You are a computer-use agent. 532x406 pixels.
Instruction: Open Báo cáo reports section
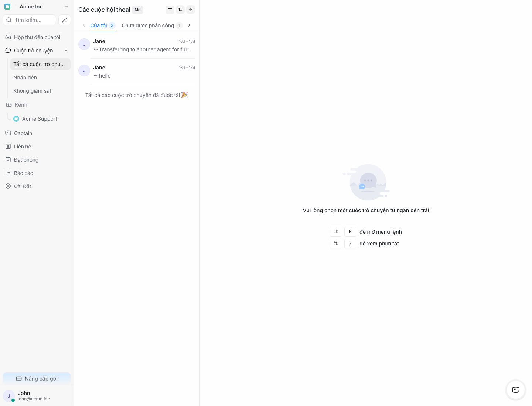click(24, 173)
